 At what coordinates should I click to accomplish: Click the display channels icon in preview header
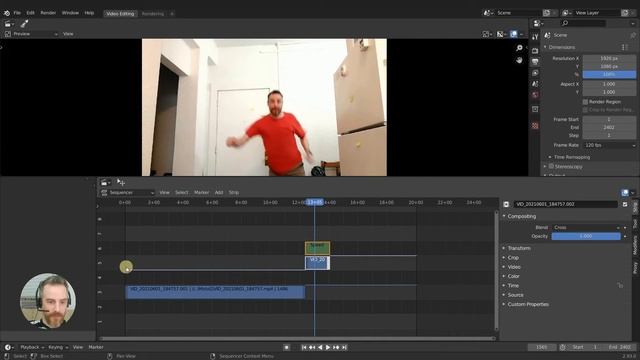[x=501, y=34]
